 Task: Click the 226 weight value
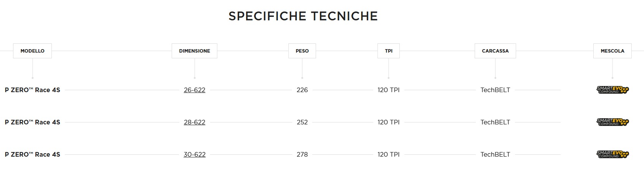coord(302,90)
